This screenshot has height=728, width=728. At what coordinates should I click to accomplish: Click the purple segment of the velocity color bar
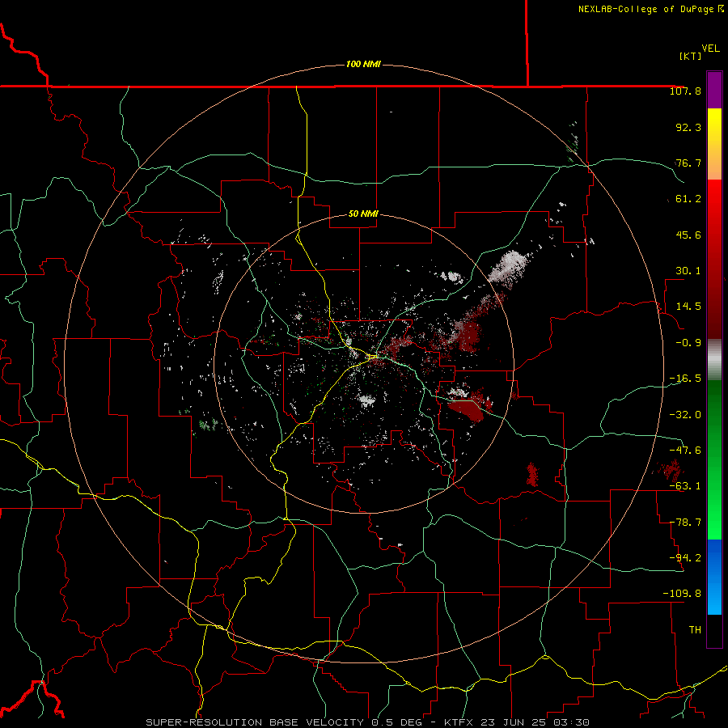(714, 91)
